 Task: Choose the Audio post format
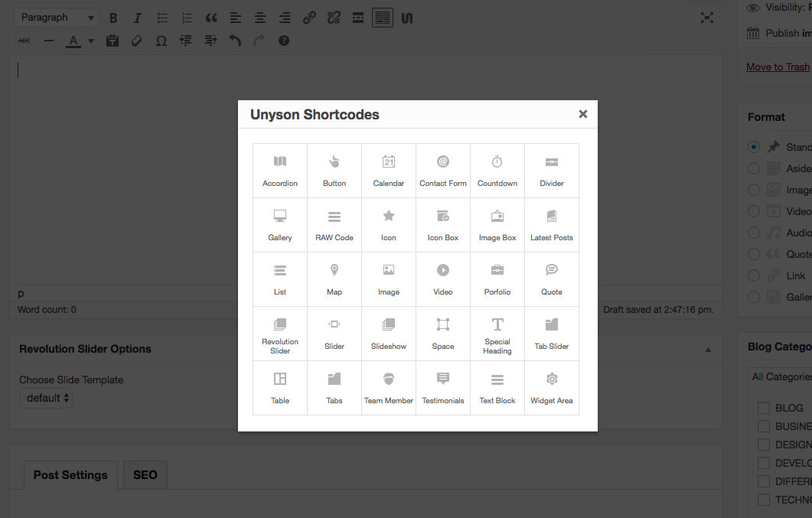754,233
